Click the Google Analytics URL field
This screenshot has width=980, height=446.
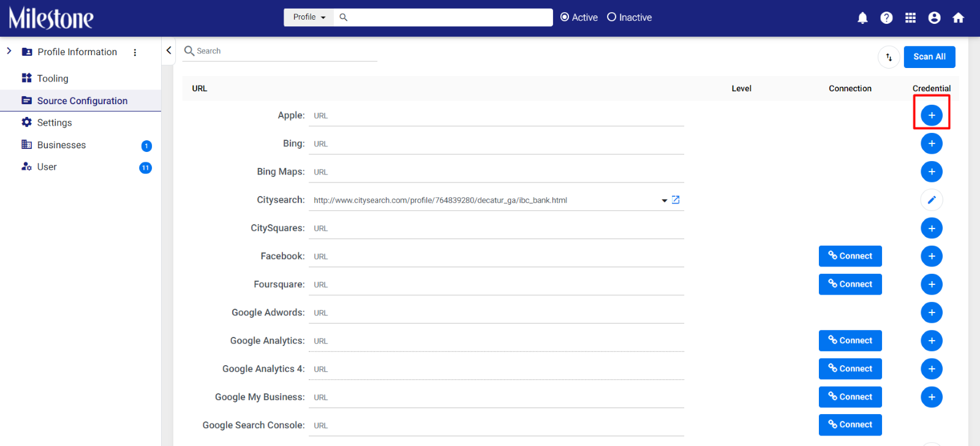[x=496, y=341]
